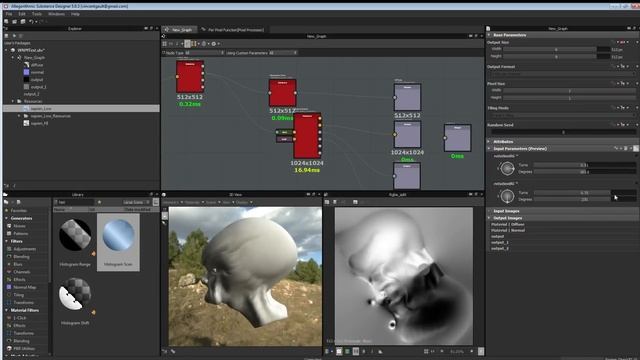The height and width of the screenshot is (360, 640).
Task: Select the Material | Normal output image
Action: [508, 230]
